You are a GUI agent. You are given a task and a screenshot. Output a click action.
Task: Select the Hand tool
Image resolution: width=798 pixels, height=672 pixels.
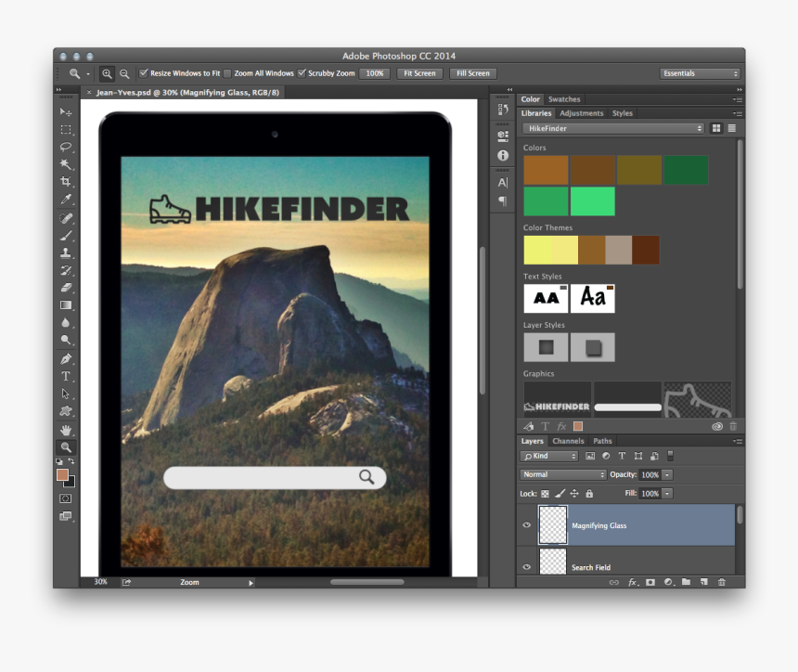66,430
